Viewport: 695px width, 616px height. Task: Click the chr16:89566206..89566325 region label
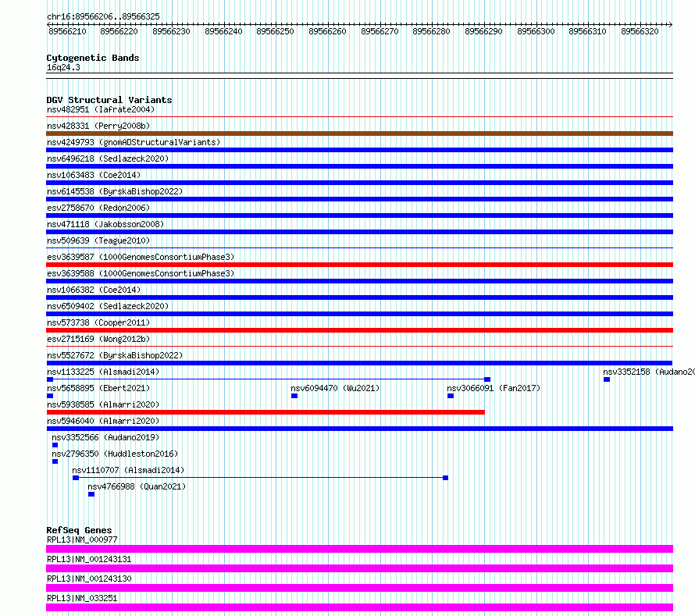[x=103, y=16]
